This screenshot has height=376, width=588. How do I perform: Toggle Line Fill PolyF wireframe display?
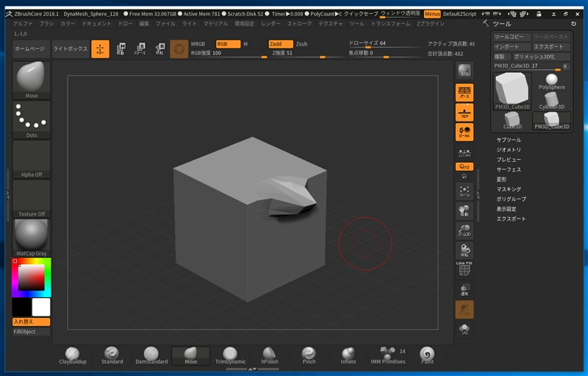(x=465, y=269)
